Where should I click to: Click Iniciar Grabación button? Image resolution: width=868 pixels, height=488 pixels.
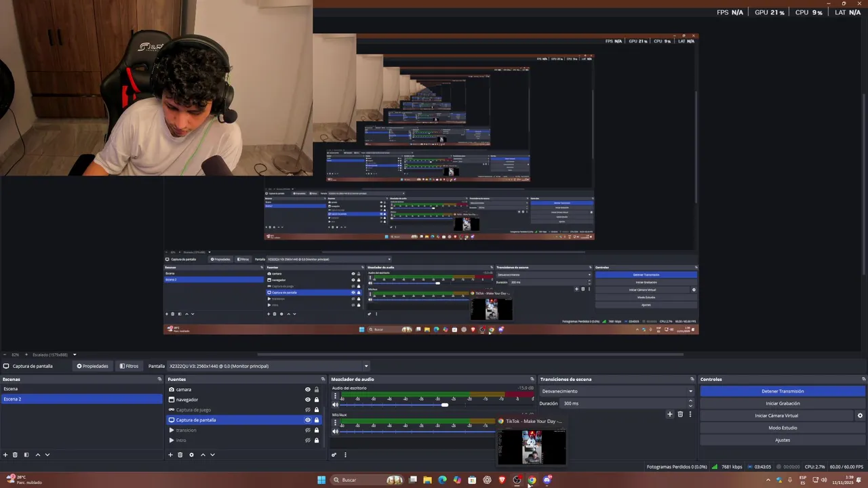783,403
